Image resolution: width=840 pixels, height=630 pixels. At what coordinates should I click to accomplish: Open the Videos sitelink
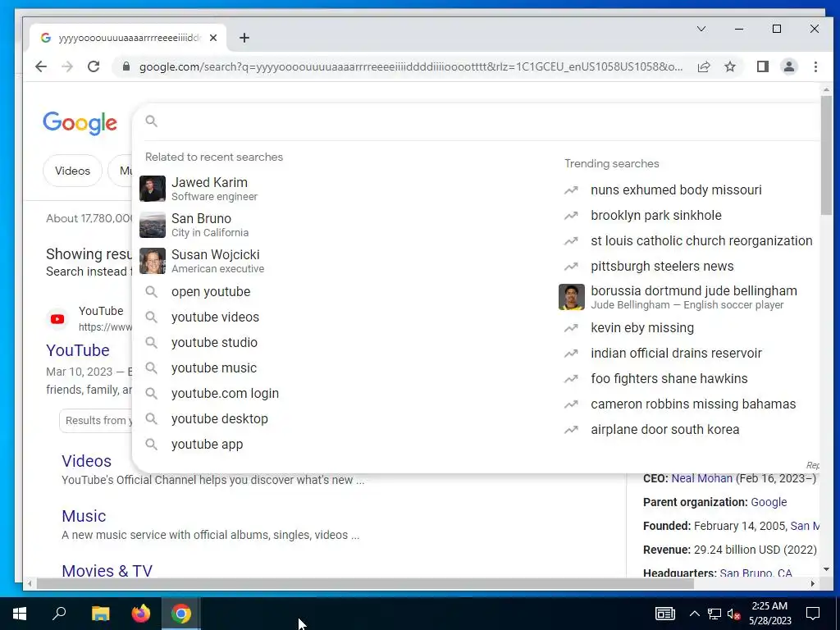(x=86, y=461)
